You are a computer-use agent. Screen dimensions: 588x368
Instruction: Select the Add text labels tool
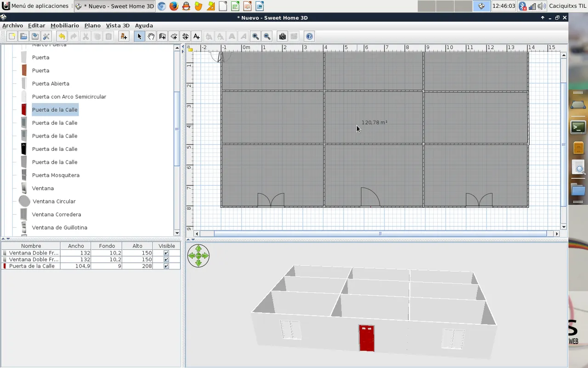point(197,36)
